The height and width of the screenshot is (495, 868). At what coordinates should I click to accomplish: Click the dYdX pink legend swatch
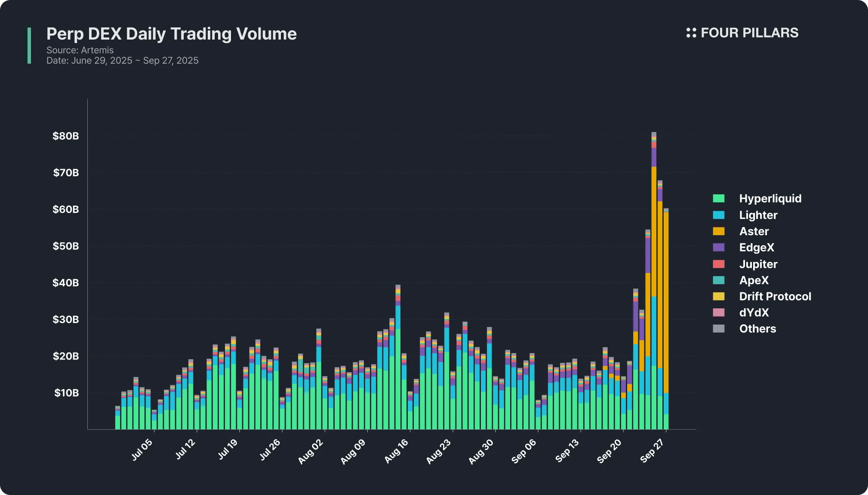click(718, 313)
